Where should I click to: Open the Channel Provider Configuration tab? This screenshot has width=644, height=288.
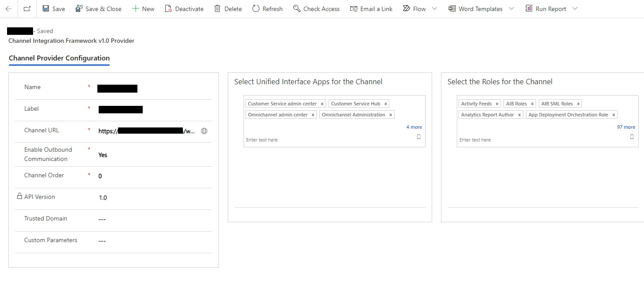point(59,58)
